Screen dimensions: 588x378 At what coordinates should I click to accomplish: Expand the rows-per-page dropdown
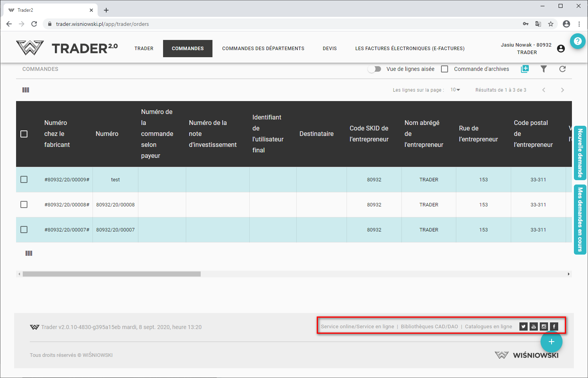pyautogui.click(x=455, y=90)
